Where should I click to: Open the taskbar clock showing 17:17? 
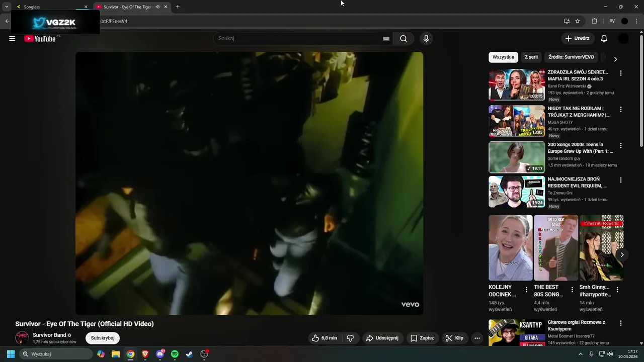click(627, 354)
